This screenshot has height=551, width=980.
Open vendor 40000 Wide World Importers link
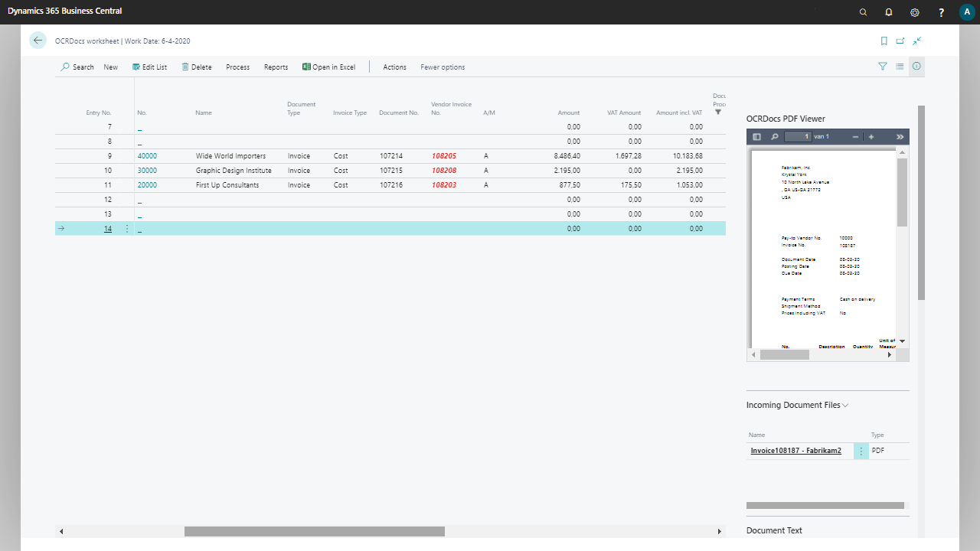click(x=147, y=156)
